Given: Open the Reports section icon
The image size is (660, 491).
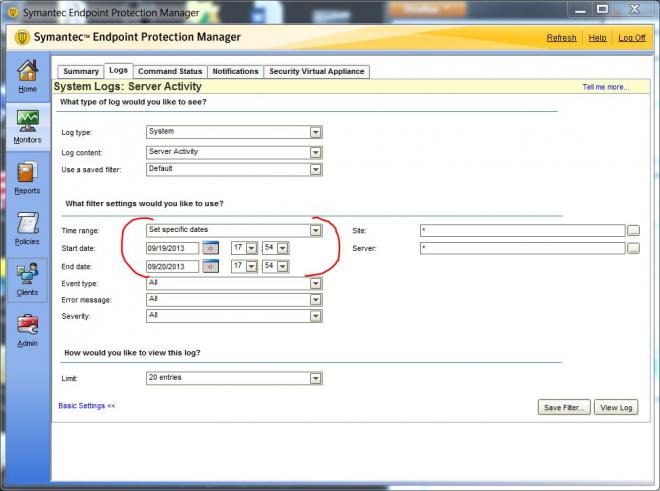Looking at the screenshot, I should pos(27,172).
